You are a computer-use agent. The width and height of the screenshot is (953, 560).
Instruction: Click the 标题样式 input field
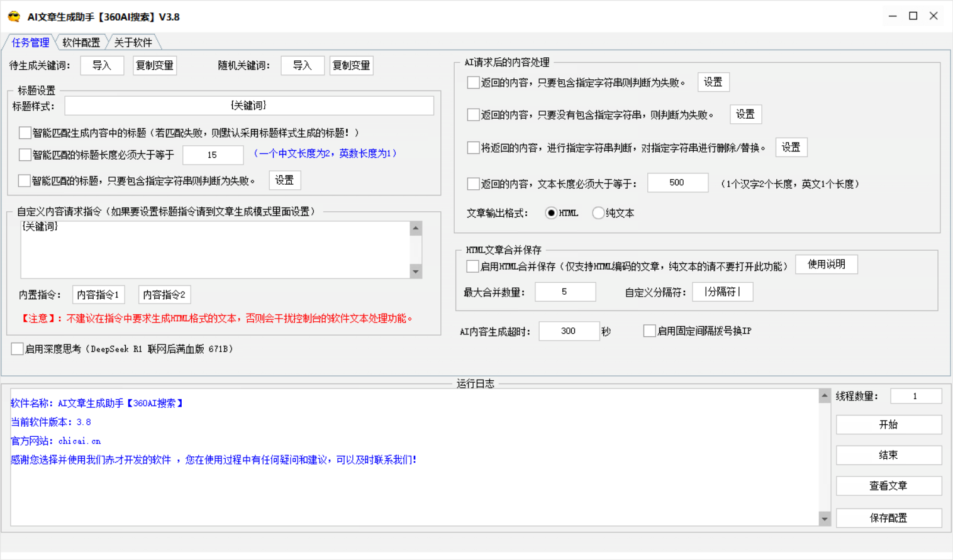(249, 106)
